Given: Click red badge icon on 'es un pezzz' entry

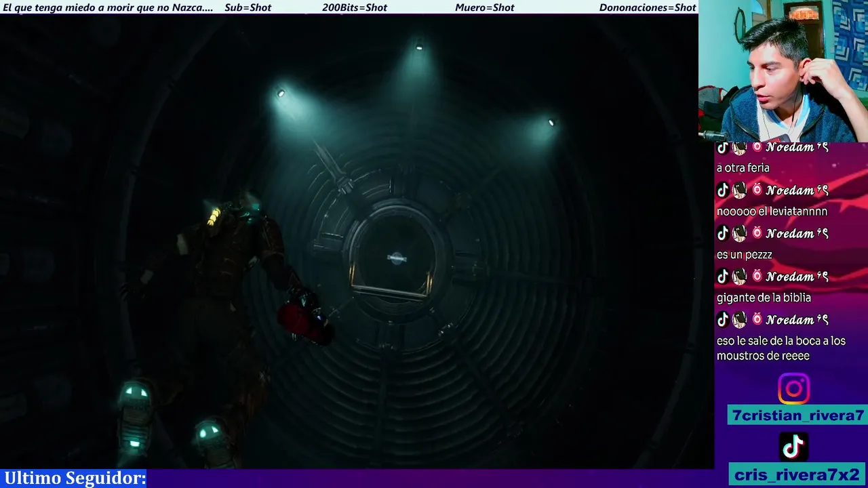Looking at the screenshot, I should (757, 234).
